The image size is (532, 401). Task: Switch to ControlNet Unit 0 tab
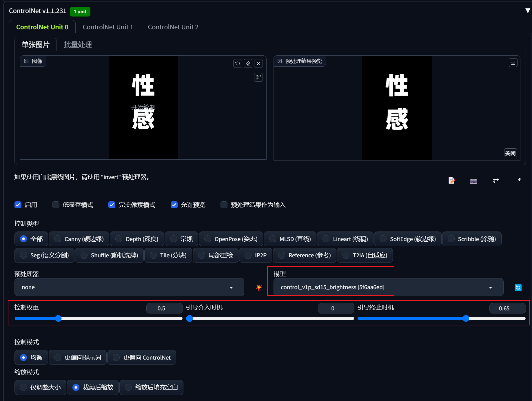(x=42, y=27)
